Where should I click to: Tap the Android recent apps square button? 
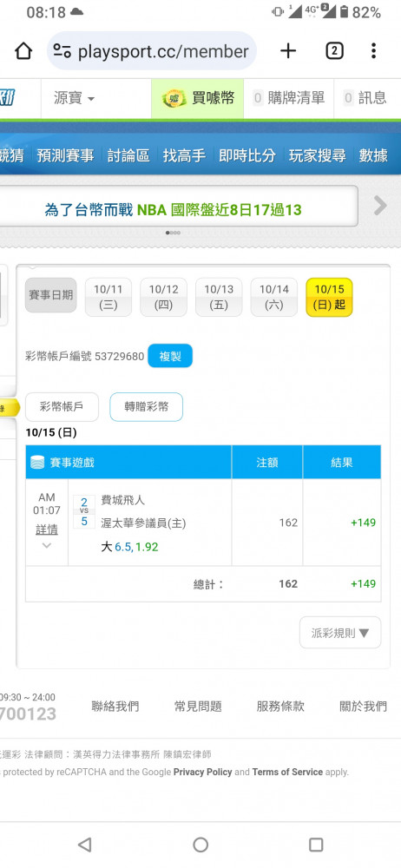pyautogui.click(x=316, y=845)
